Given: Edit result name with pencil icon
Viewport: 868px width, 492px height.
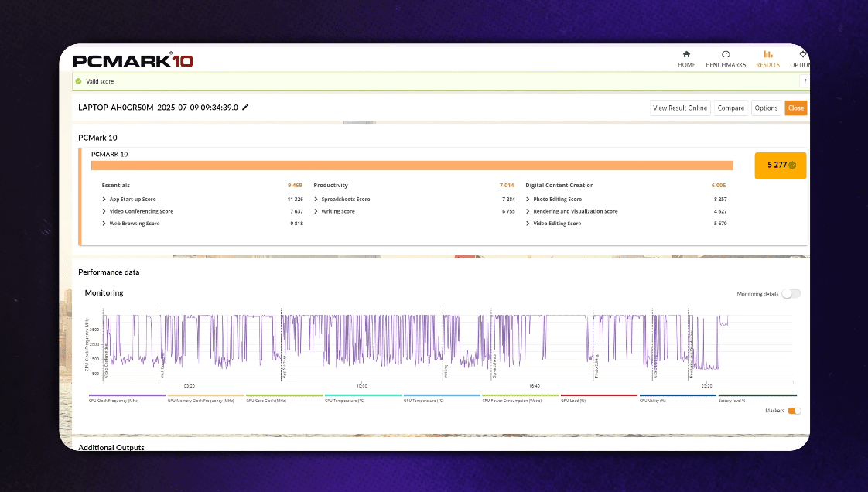Looking at the screenshot, I should click(x=245, y=108).
